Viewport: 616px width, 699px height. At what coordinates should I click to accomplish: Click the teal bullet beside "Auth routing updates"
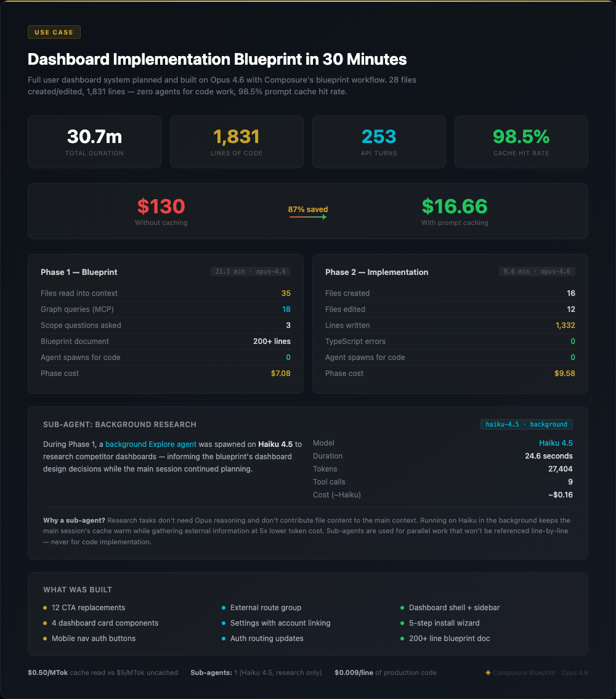(224, 639)
